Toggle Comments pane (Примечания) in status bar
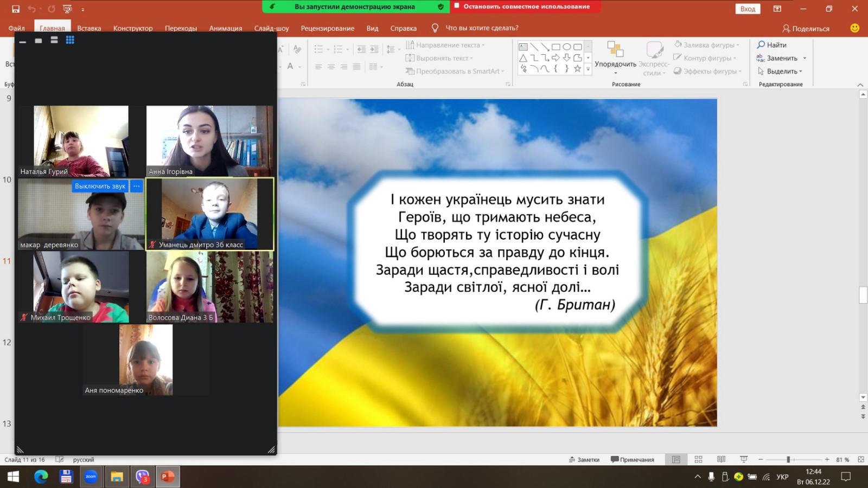Image resolution: width=868 pixels, height=488 pixels. tap(633, 459)
